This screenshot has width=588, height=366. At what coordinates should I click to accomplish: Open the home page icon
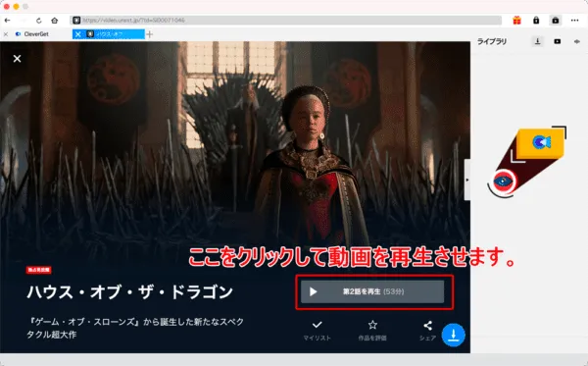[54, 21]
